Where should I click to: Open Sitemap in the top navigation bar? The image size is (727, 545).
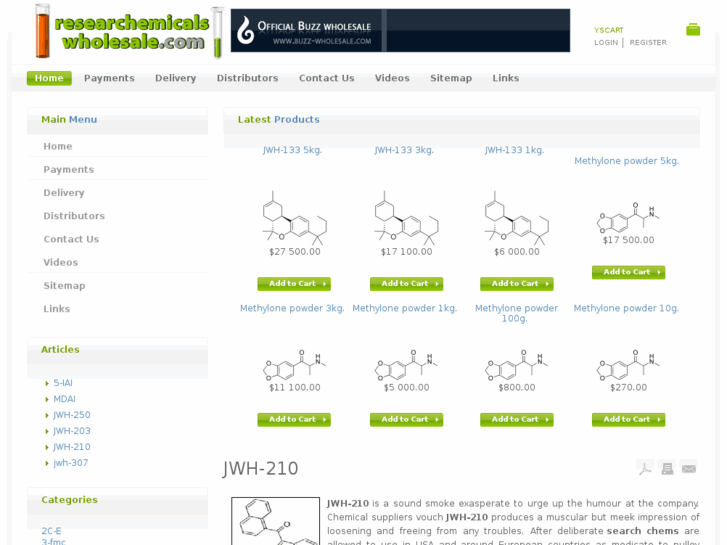click(451, 78)
